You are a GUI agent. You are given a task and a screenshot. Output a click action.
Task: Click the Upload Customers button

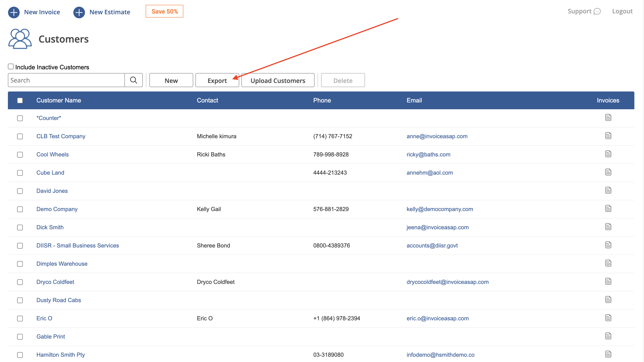tap(278, 80)
